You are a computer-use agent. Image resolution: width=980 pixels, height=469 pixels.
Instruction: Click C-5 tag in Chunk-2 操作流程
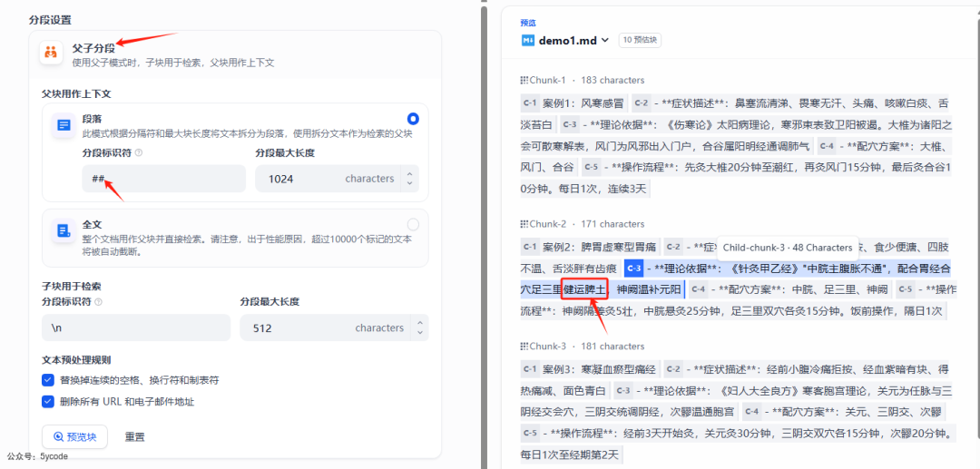tap(905, 289)
